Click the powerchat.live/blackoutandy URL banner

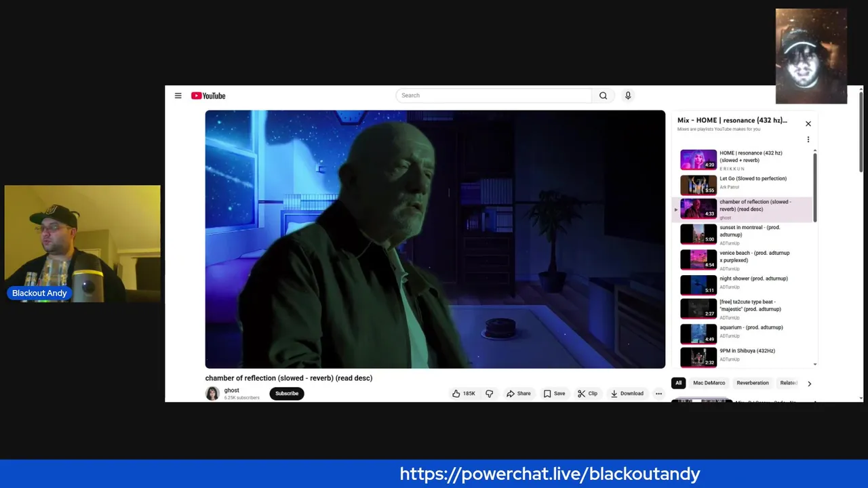coord(549,474)
